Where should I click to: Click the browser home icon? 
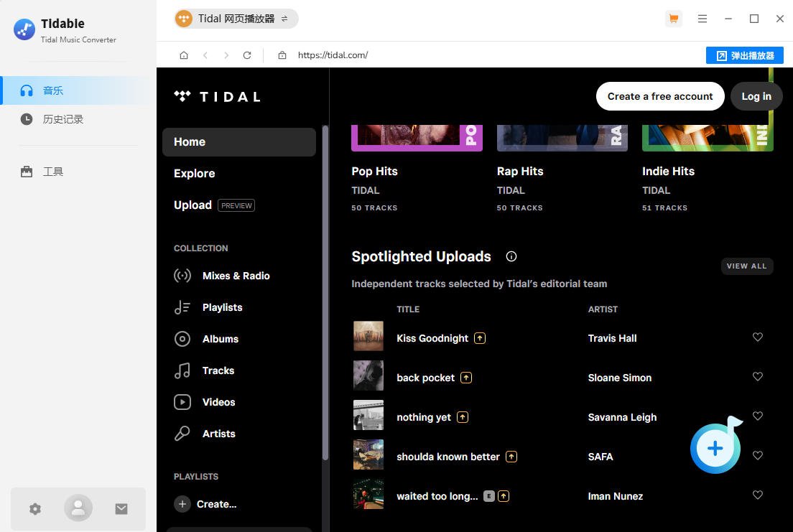point(184,55)
